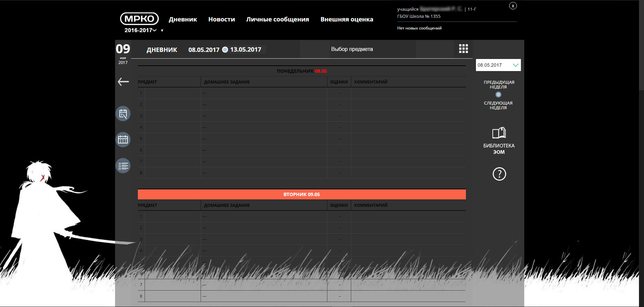Open the Библиотека ЭОМ book icon
This screenshot has height=307, width=644.
499,133
